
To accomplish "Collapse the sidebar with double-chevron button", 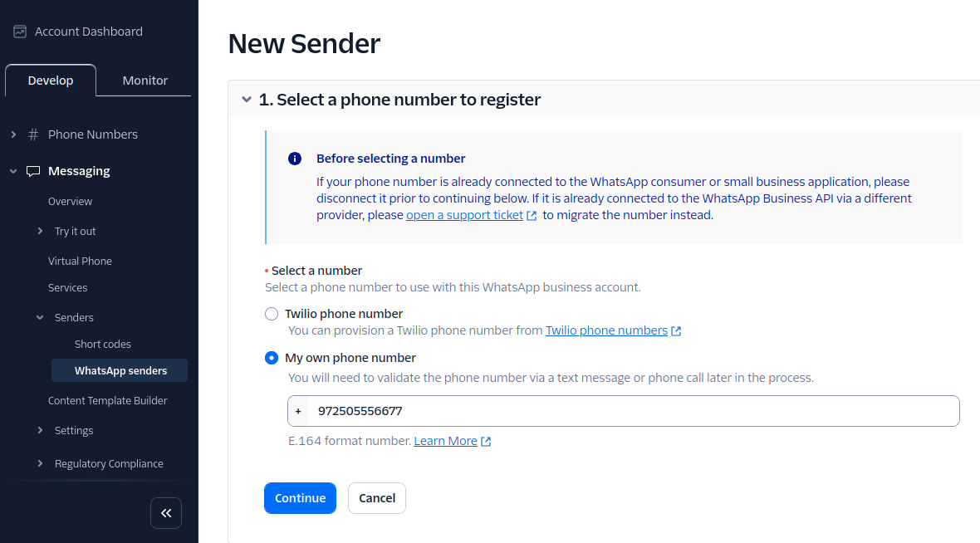I will point(166,513).
